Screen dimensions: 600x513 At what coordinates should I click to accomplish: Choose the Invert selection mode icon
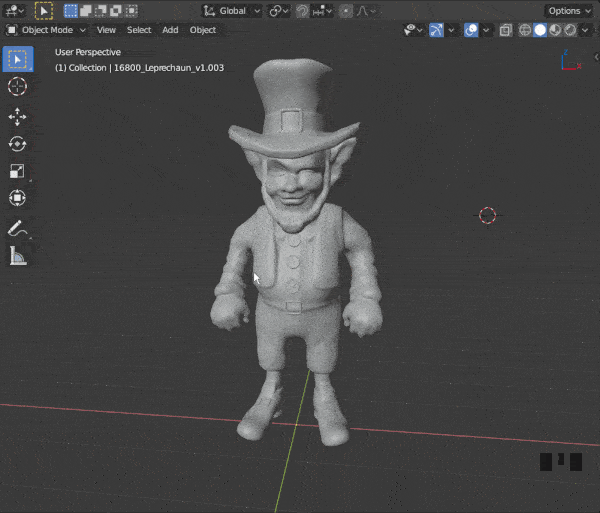point(116,11)
